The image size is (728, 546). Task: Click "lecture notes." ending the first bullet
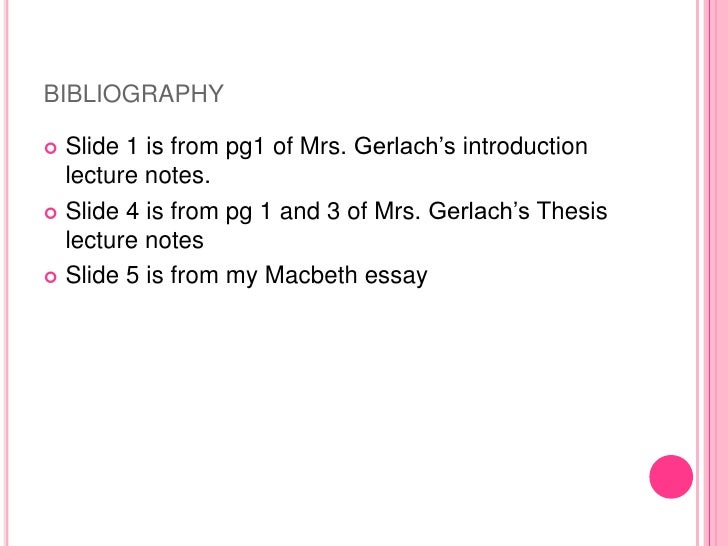tap(139, 177)
